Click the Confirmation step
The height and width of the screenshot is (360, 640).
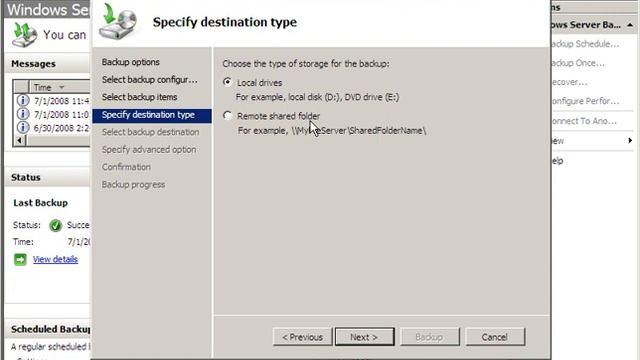point(126,167)
